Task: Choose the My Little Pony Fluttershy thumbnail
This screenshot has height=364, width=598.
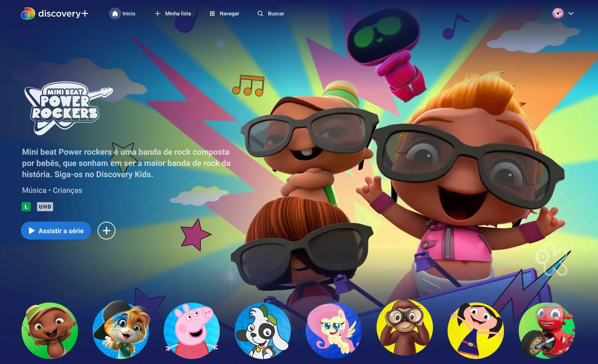Action: point(334,330)
